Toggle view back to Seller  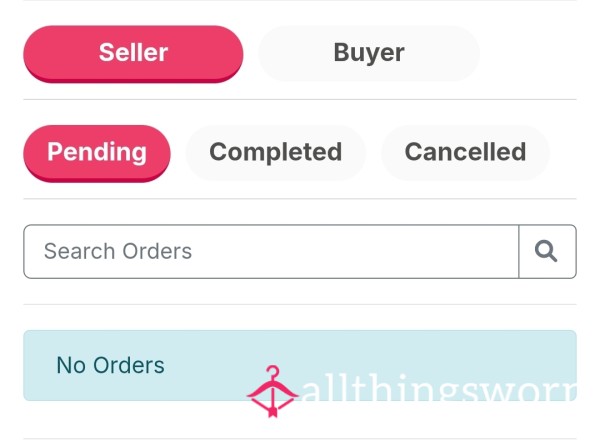(x=133, y=53)
